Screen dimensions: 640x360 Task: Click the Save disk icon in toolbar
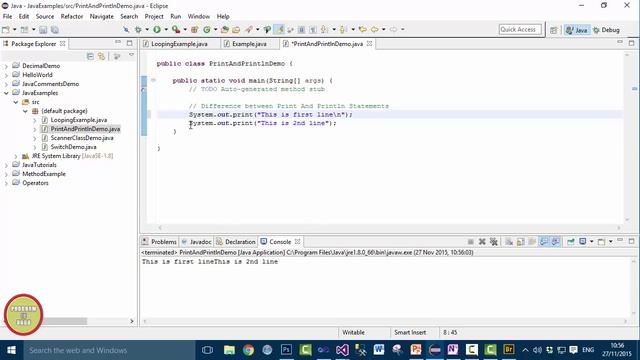(x=43, y=30)
